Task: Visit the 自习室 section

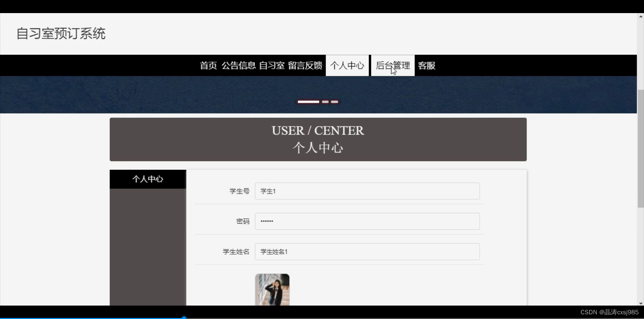Action: pos(272,65)
